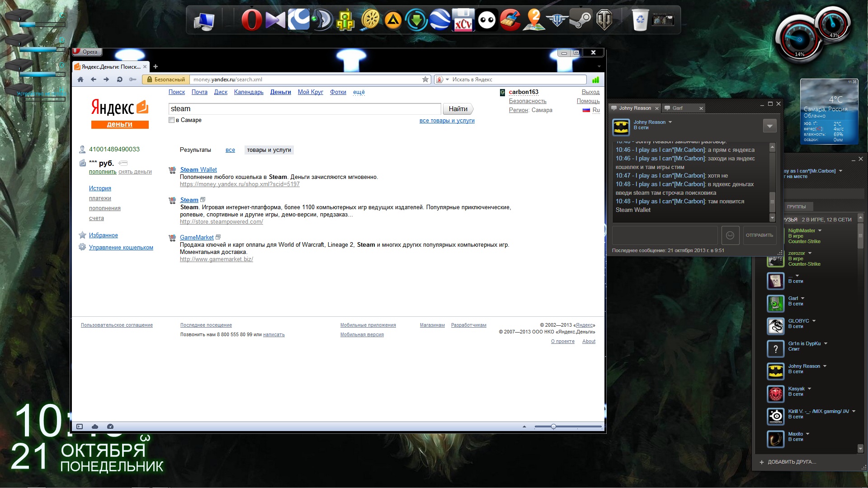Click the Безопасный security badge

tap(166, 80)
